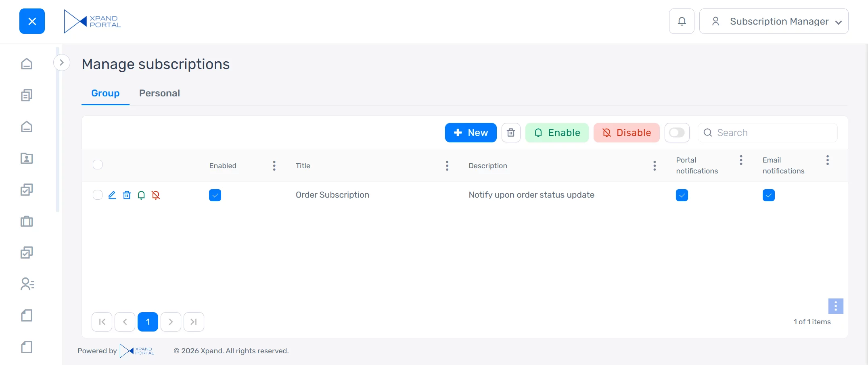Click the New subscription button
This screenshot has height=365, width=868.
(471, 133)
